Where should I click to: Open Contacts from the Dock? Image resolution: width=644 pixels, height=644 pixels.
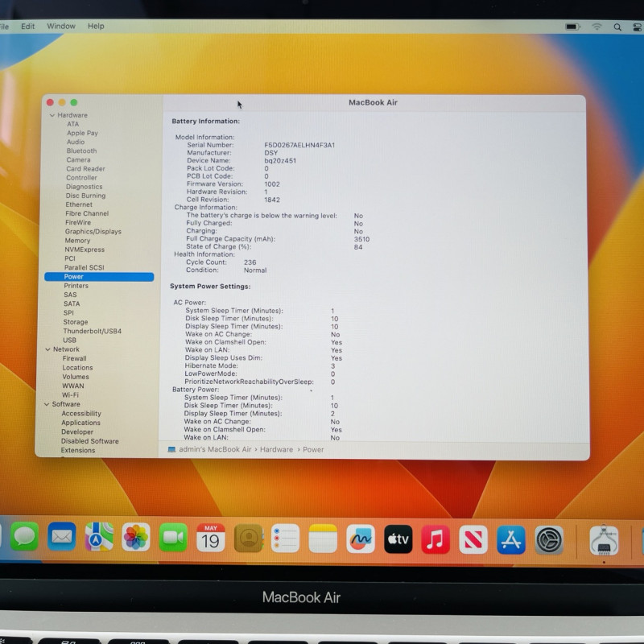(248, 538)
